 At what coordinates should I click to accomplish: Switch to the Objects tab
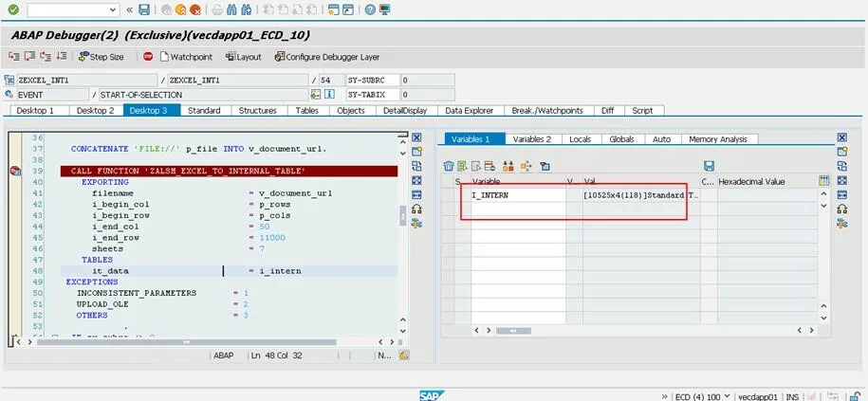[x=351, y=111]
